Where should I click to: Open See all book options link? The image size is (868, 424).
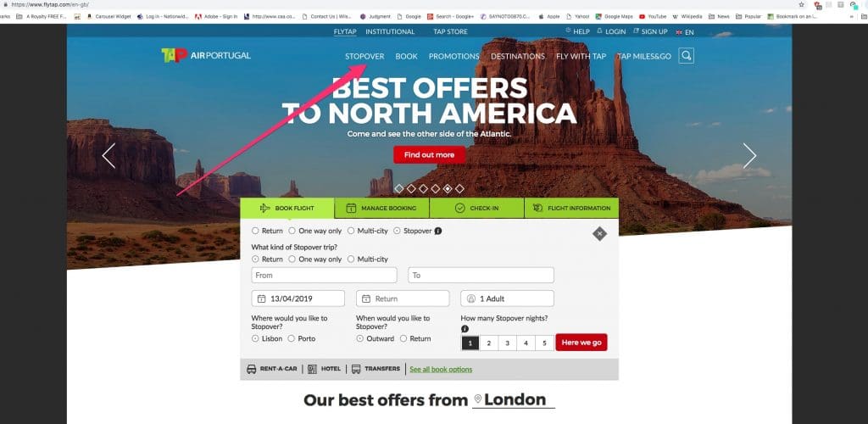tap(441, 369)
